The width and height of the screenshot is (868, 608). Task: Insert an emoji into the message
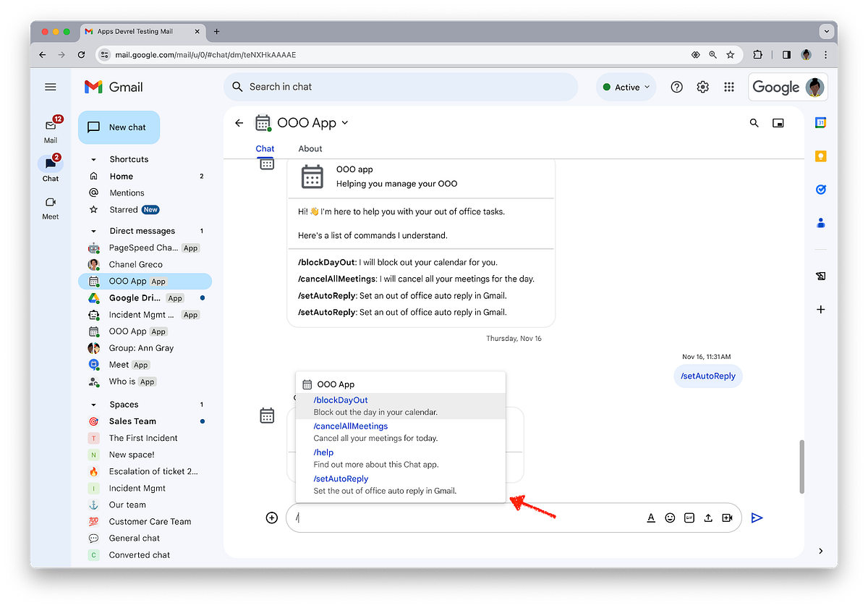[670, 518]
